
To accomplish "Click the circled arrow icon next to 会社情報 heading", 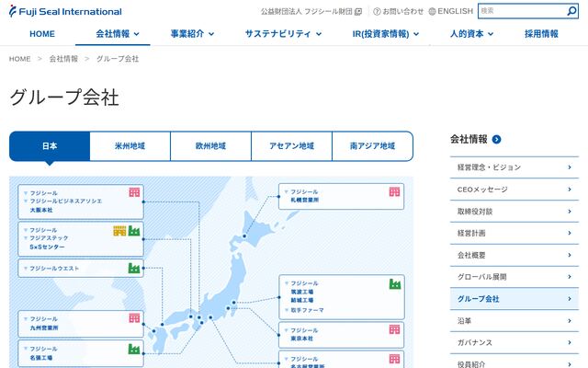I will click(496, 139).
